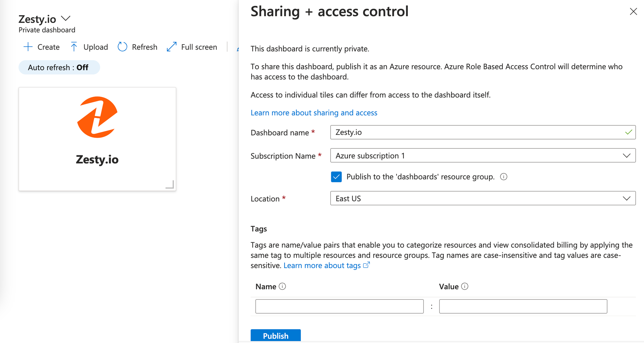The height and width of the screenshot is (343, 644).
Task: Click the tag Name input field
Action: point(339,306)
